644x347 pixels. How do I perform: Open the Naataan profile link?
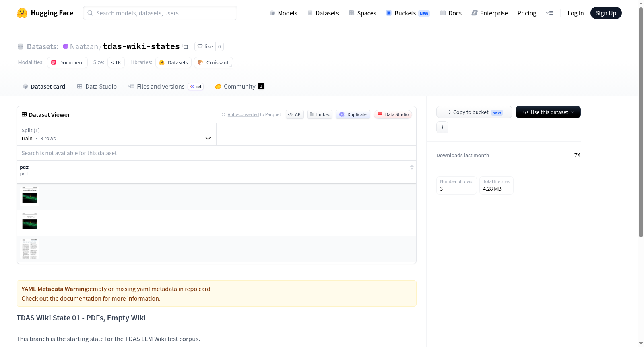(84, 46)
